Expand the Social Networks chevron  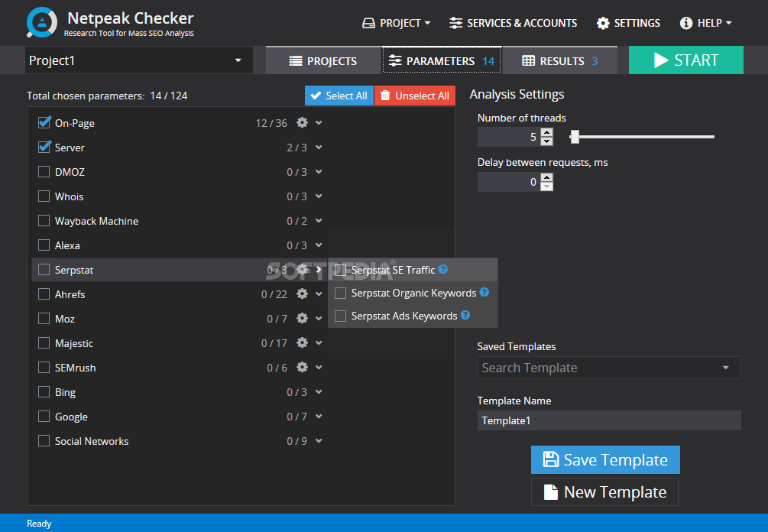tap(319, 441)
